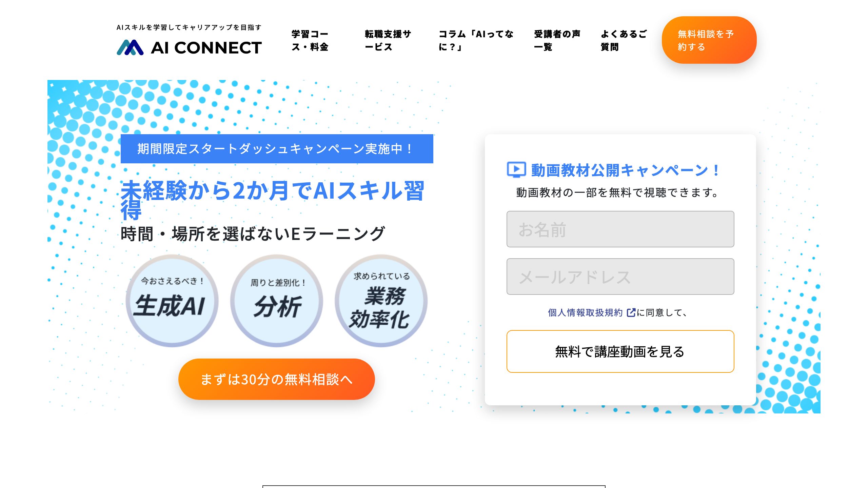The width and height of the screenshot is (868, 488).
Task: Click the 無料相談を予約する orange button
Action: [709, 40]
